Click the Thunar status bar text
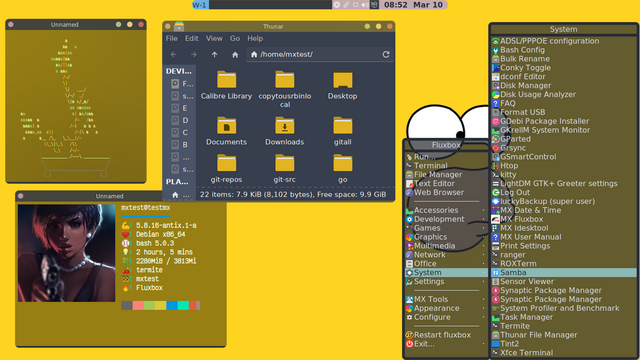Viewport: 640px width, 360px height. coord(293,195)
